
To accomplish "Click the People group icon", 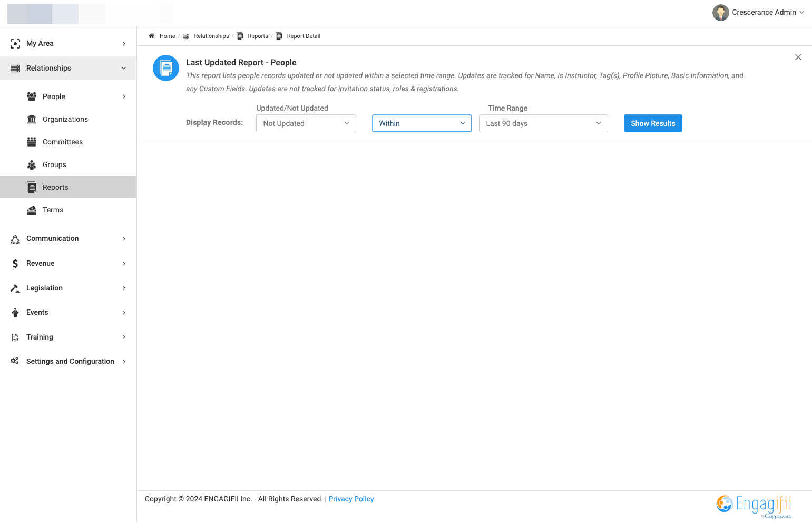I will [x=32, y=96].
